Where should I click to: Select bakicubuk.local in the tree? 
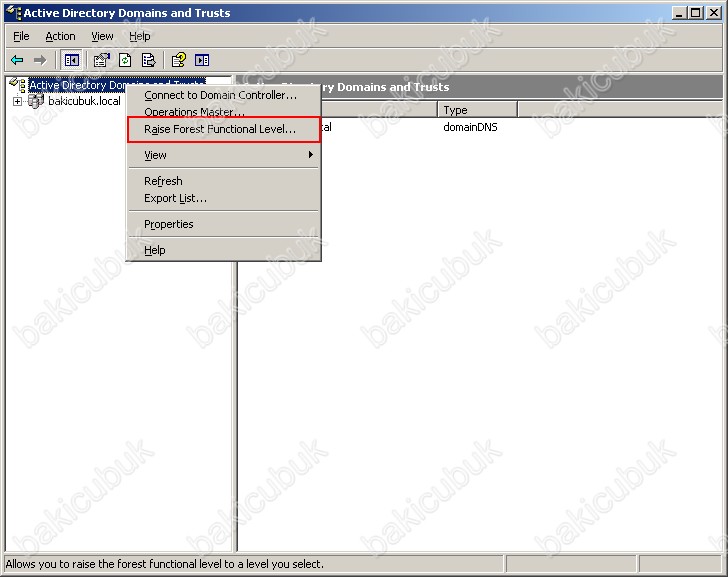coord(84,101)
